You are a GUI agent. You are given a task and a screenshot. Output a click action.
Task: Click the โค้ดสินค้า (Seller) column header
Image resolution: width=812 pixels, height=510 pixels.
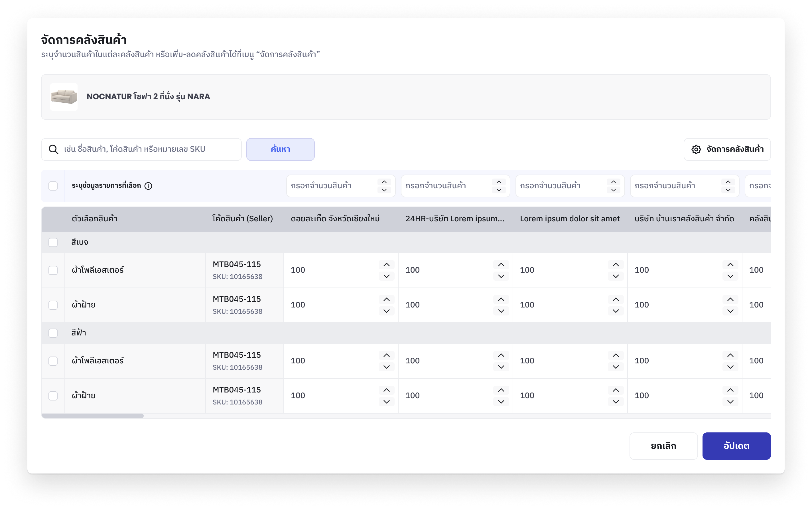point(242,218)
